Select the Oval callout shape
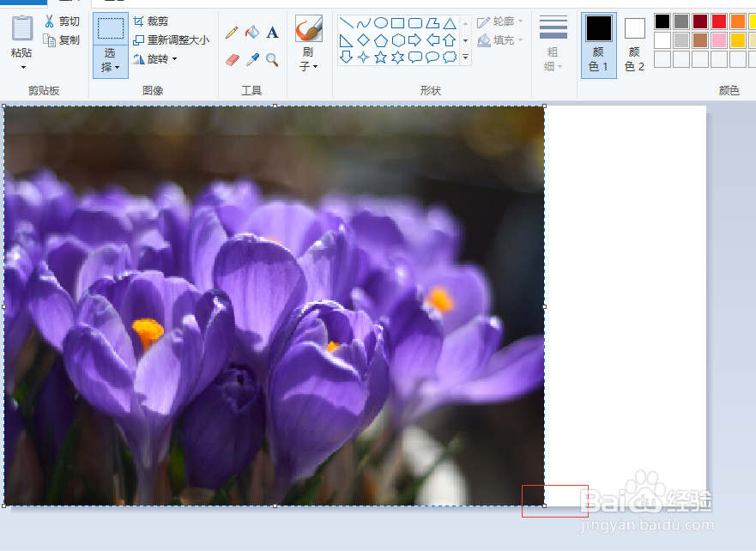Image resolution: width=756 pixels, height=551 pixels. [x=432, y=58]
